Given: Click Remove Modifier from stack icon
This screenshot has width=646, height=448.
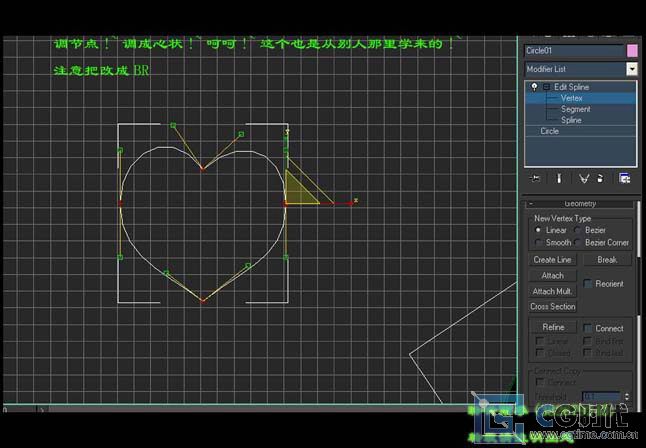Looking at the screenshot, I should click(x=600, y=178).
